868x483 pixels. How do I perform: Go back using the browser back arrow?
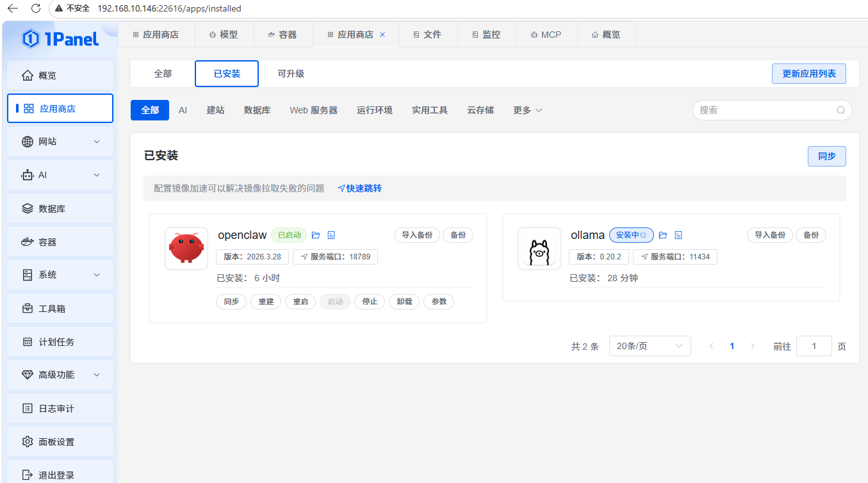13,8
